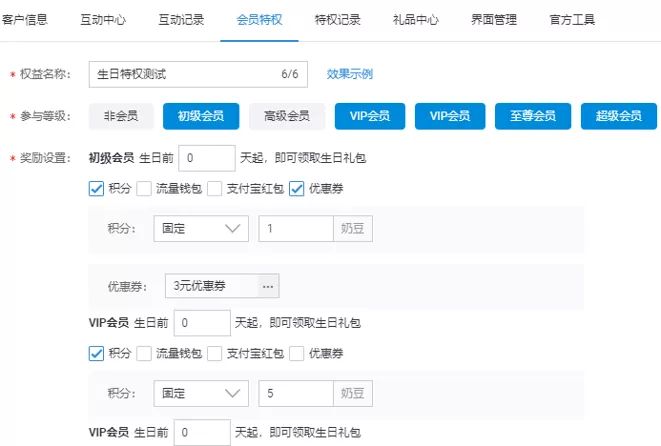Edit the bottom VIP会员 days-before-birthday field
The height and width of the screenshot is (446, 661).
tap(202, 433)
